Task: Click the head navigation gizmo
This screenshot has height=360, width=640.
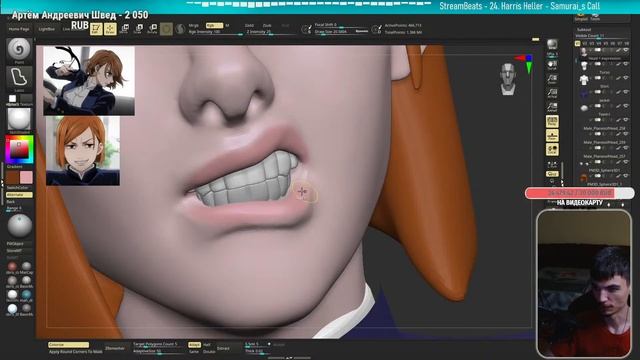Action: click(x=508, y=79)
